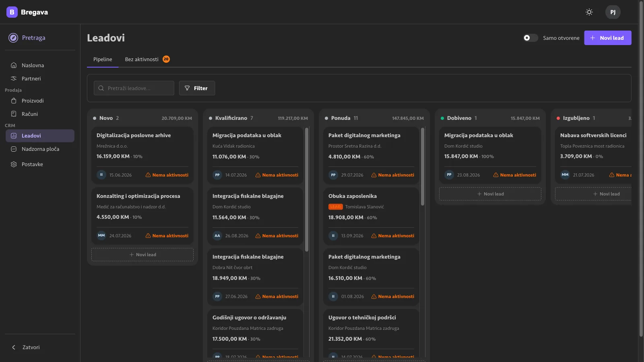Click the Partneri handshake icon
The image size is (644, 362).
coord(14,78)
